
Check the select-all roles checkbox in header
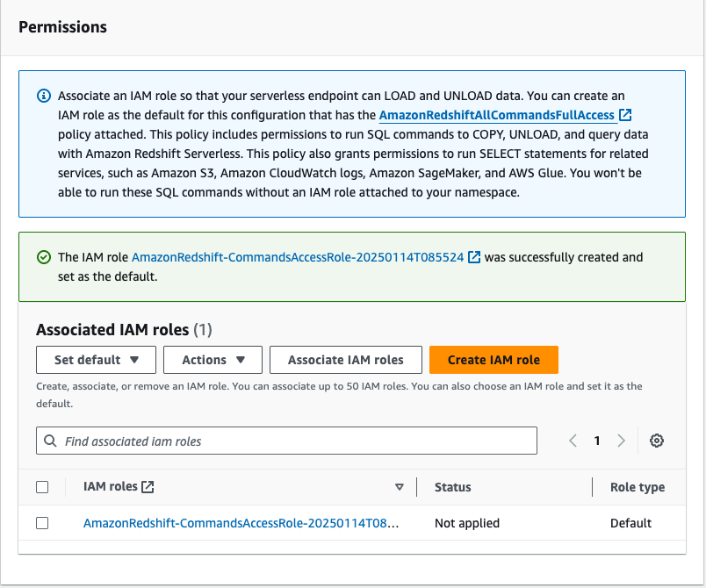(42, 487)
